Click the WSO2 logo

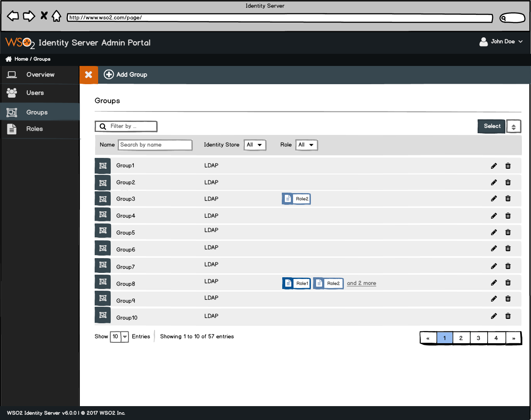20,43
